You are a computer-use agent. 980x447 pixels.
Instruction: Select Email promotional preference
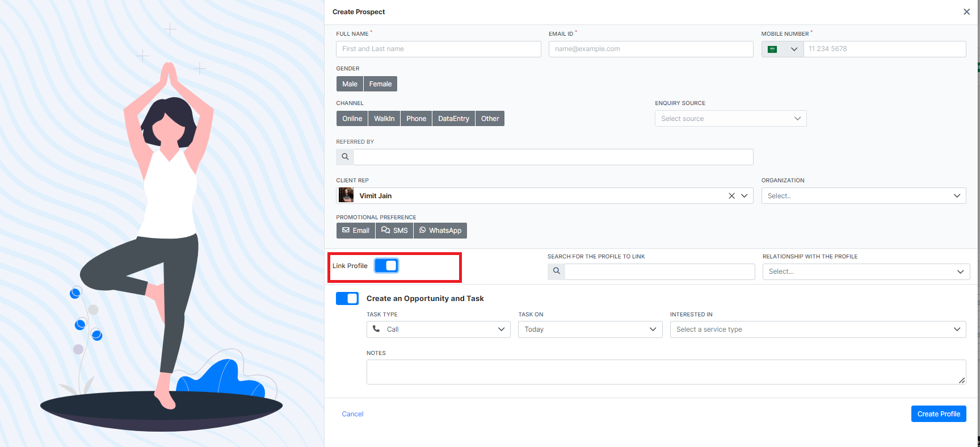[356, 231]
